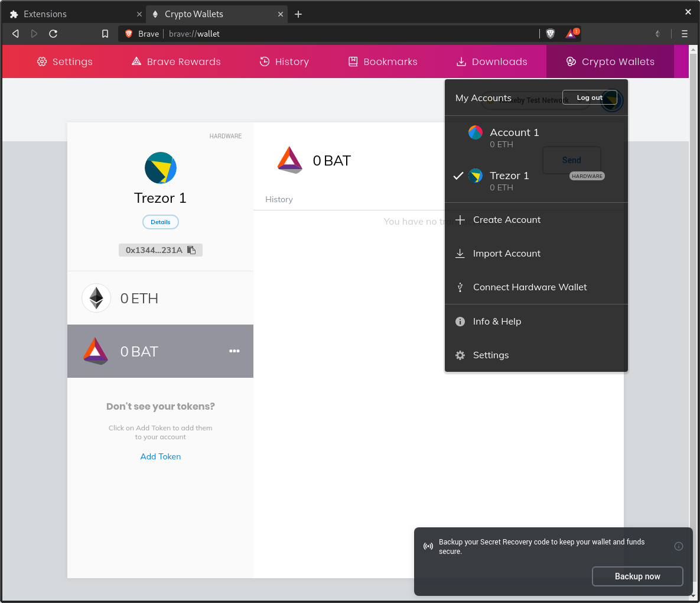Click the Ethereum wallet icon in the toolbar
The height and width of the screenshot is (603, 700).
click(657, 34)
